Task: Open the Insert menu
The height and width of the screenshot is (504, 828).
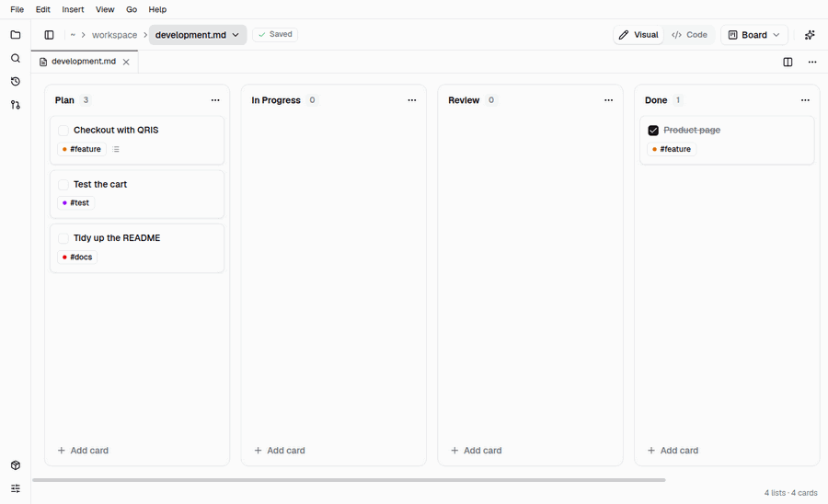Action: pyautogui.click(x=73, y=9)
